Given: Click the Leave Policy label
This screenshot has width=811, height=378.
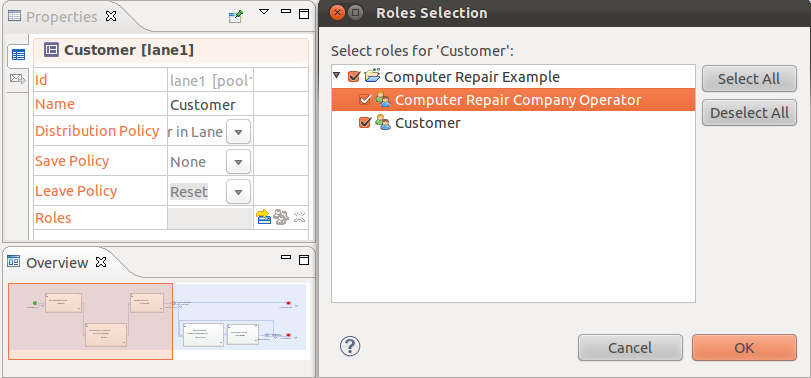Looking at the screenshot, I should click(76, 191).
